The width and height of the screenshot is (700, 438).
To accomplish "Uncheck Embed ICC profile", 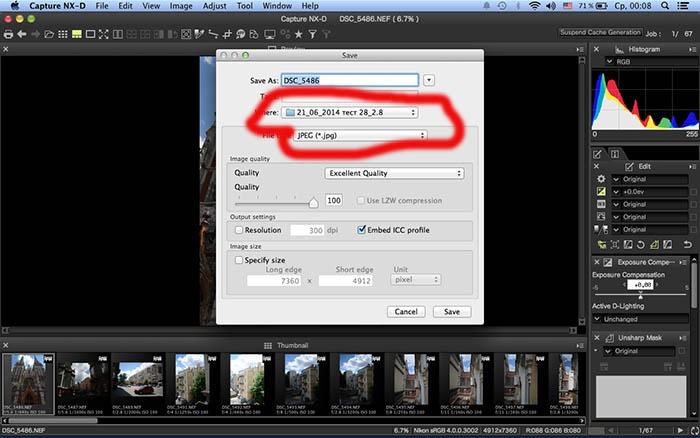I will click(x=361, y=229).
